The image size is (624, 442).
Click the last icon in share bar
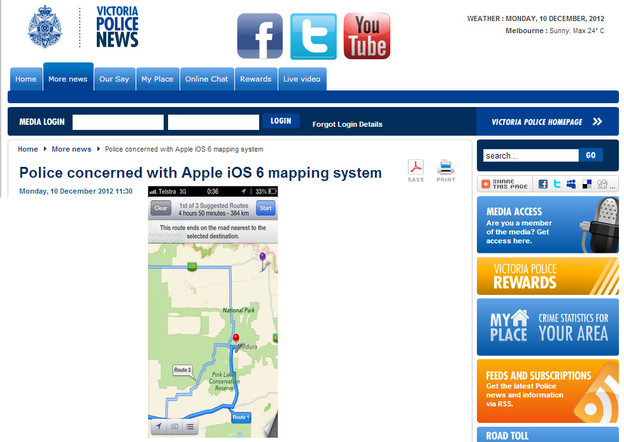click(602, 184)
